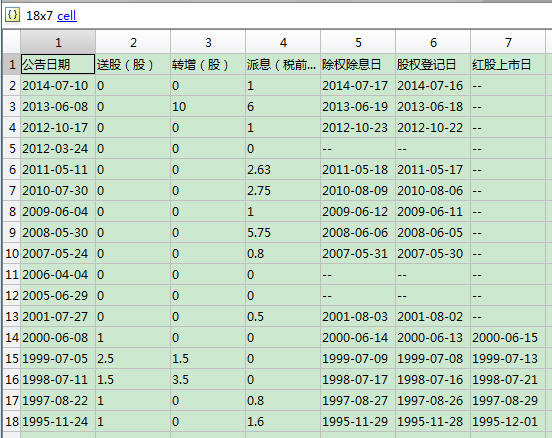Screen dimensions: 552x438
Task: Select column header 4
Action: [x=283, y=42]
